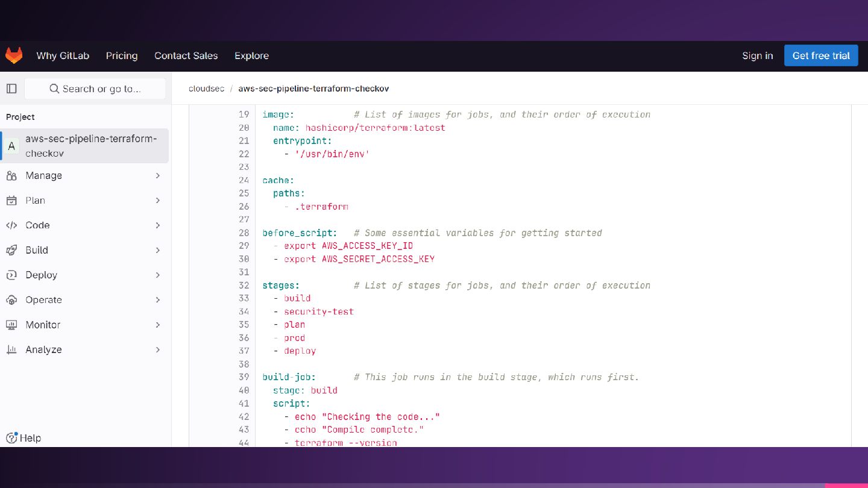Open the Why GitLab menu
Screen dimensions: 868x488
coord(63,55)
